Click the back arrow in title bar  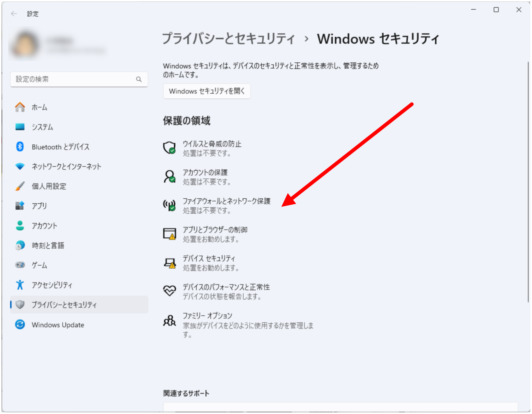point(14,14)
